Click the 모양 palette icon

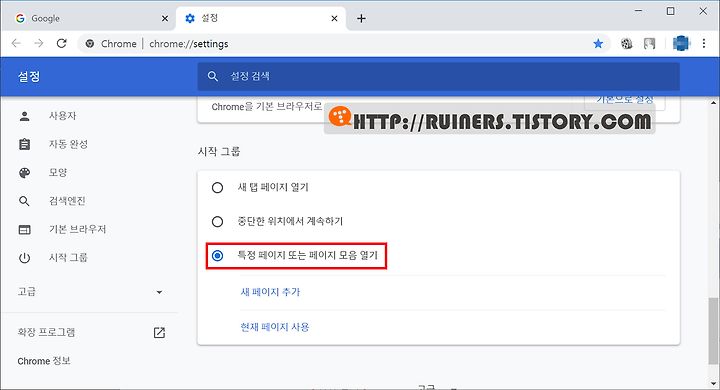click(25, 173)
